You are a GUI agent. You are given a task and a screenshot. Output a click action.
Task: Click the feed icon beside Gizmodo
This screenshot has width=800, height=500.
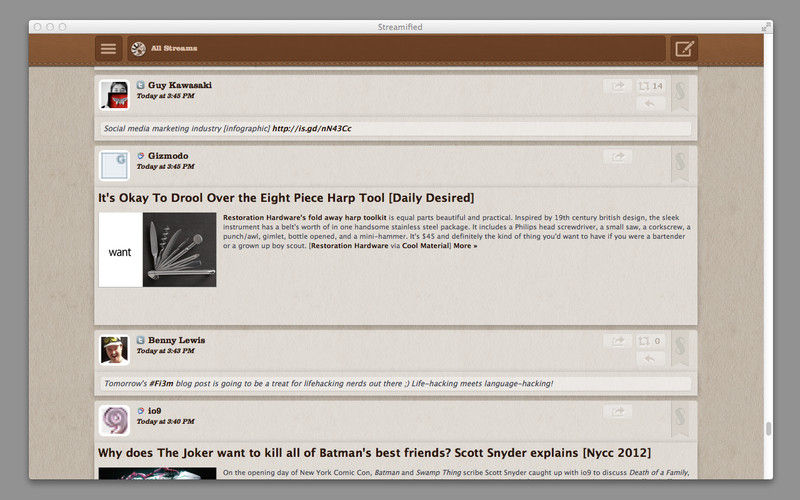[x=140, y=156]
